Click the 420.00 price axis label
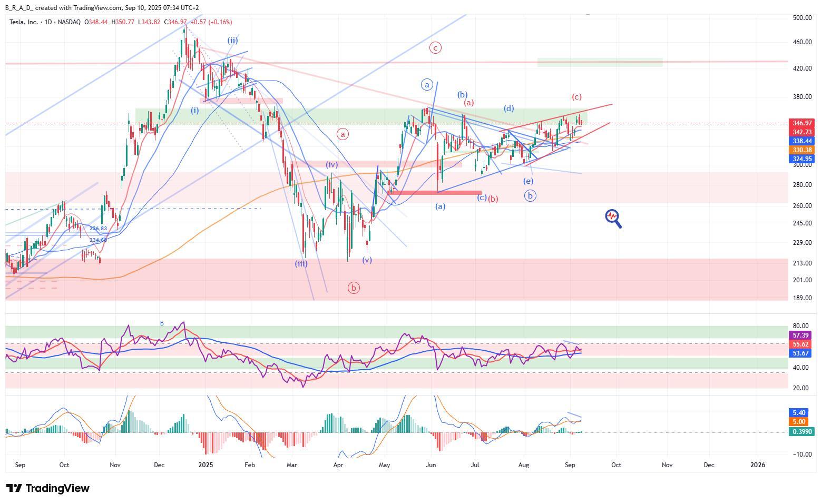Image resolution: width=822 pixels, height=504 pixels. (801, 68)
